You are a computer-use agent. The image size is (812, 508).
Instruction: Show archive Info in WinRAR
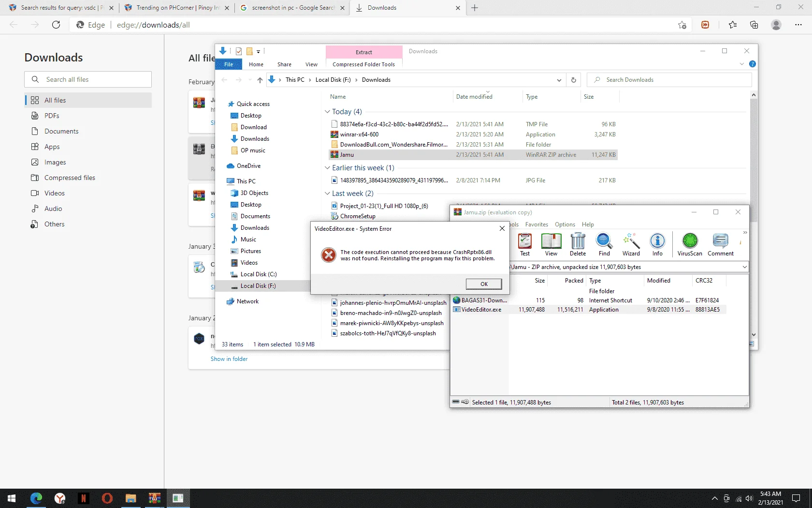[657, 244]
